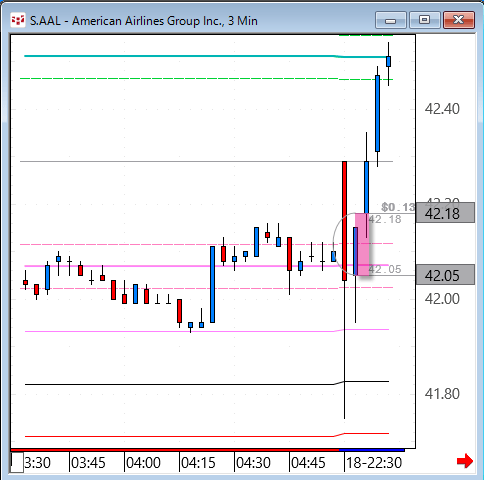Click the long blue candle at 04:21

point(212,284)
